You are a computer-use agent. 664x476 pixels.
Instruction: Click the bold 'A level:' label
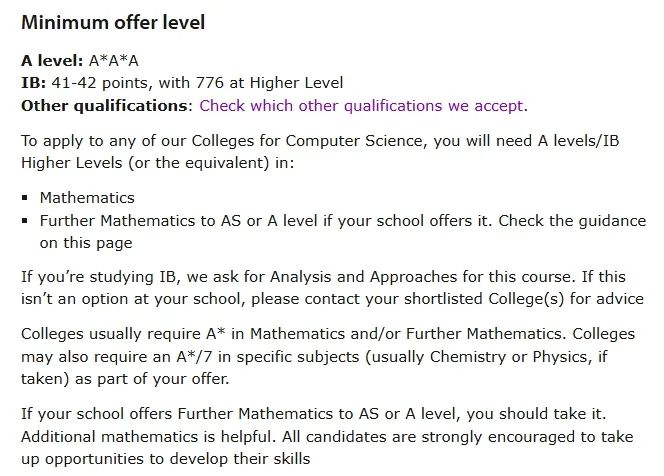[52, 61]
